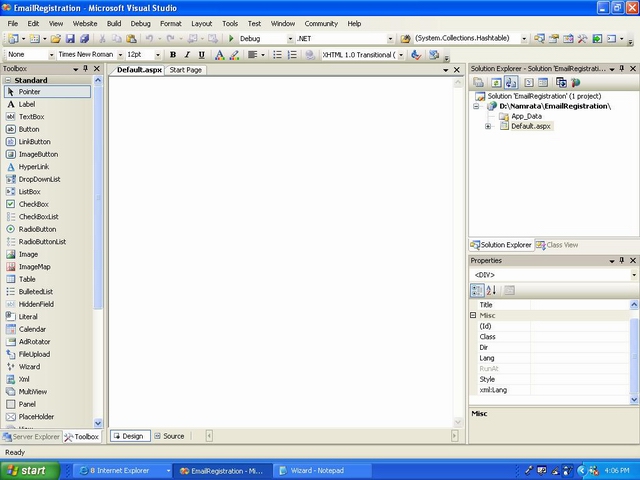Select the Pointer tool in Toolbox
The image size is (640, 480).
click(x=47, y=92)
